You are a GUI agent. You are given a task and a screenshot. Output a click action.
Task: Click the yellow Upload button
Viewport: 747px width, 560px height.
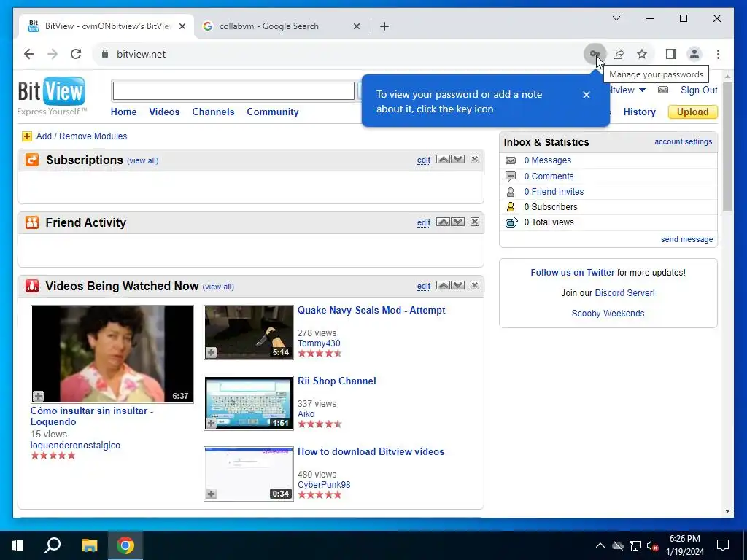click(693, 112)
